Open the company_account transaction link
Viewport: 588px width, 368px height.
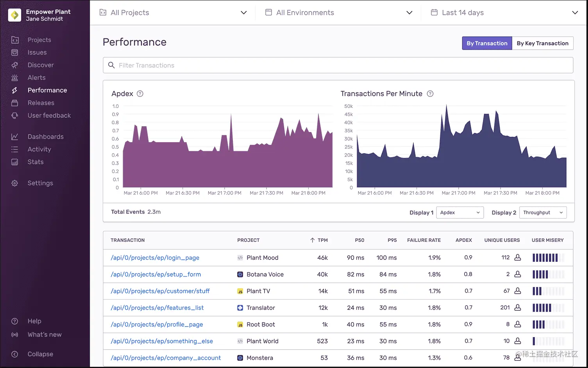coord(166,358)
